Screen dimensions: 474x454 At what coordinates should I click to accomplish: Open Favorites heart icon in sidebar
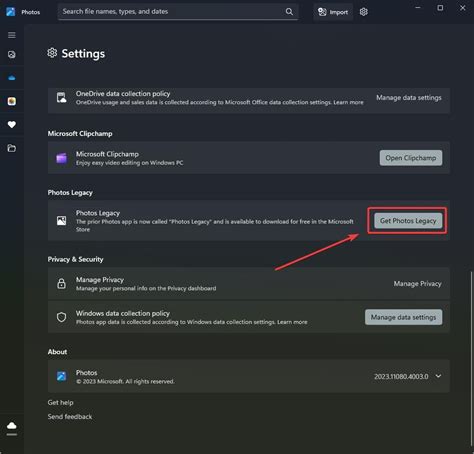[12, 125]
